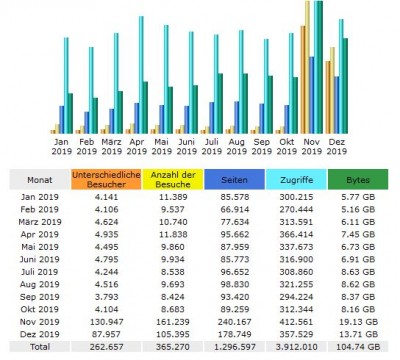Click the dark green Bytes bar for Dez
The width and height of the screenshot is (400, 360).
[346, 86]
